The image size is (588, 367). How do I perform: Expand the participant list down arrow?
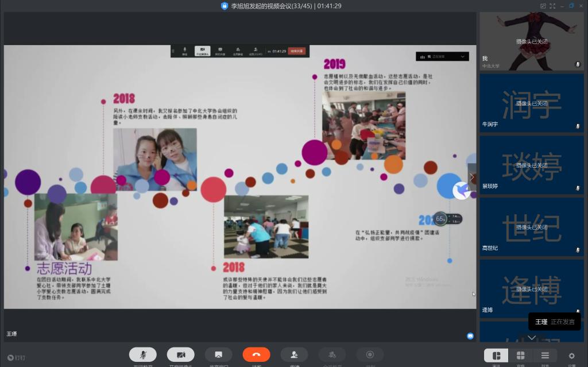(532, 338)
